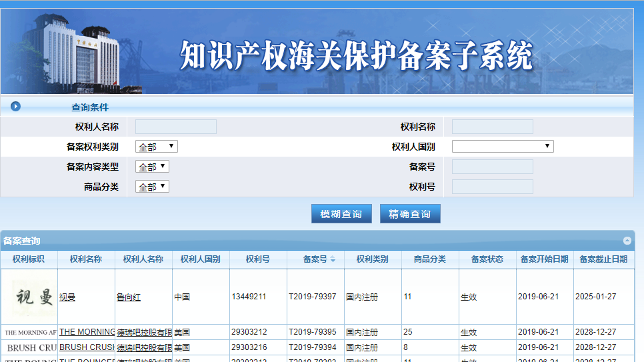Focus the 权利人名称 input field
The height and width of the screenshot is (362, 644).
[x=176, y=127]
